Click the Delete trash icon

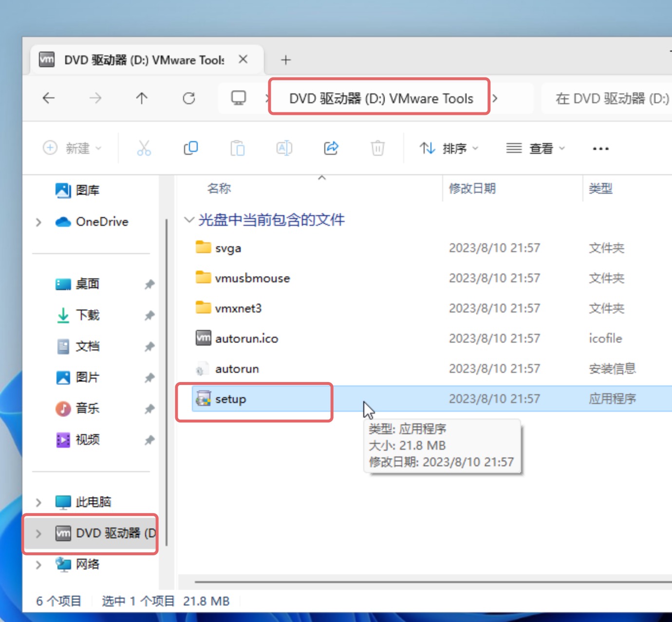click(x=378, y=148)
